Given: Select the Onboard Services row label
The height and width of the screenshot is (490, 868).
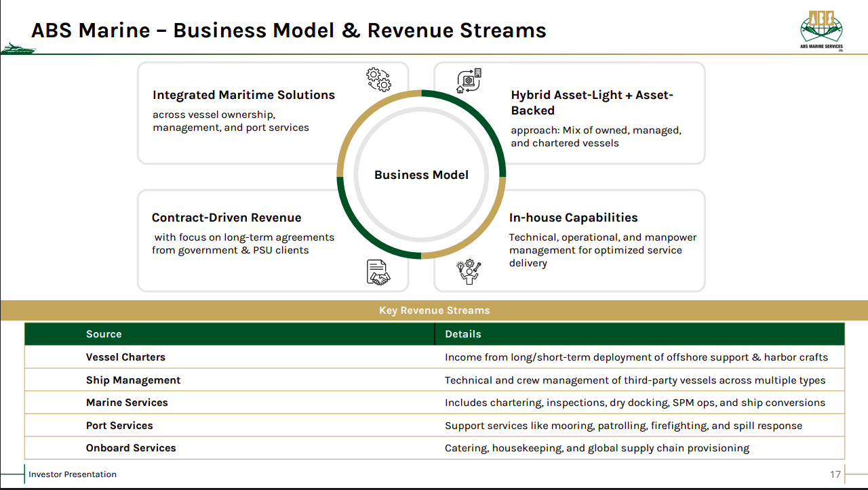Looking at the screenshot, I should 131,448.
